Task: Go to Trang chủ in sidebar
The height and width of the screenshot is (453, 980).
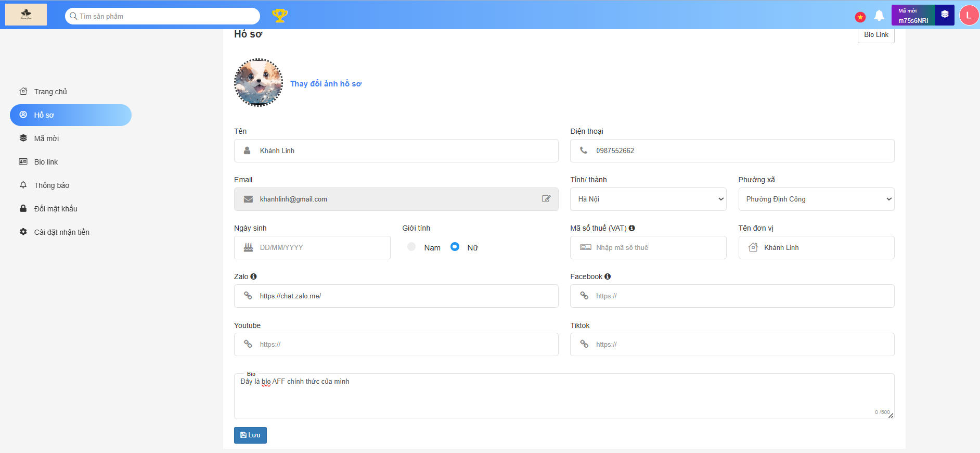Action: tap(71, 92)
